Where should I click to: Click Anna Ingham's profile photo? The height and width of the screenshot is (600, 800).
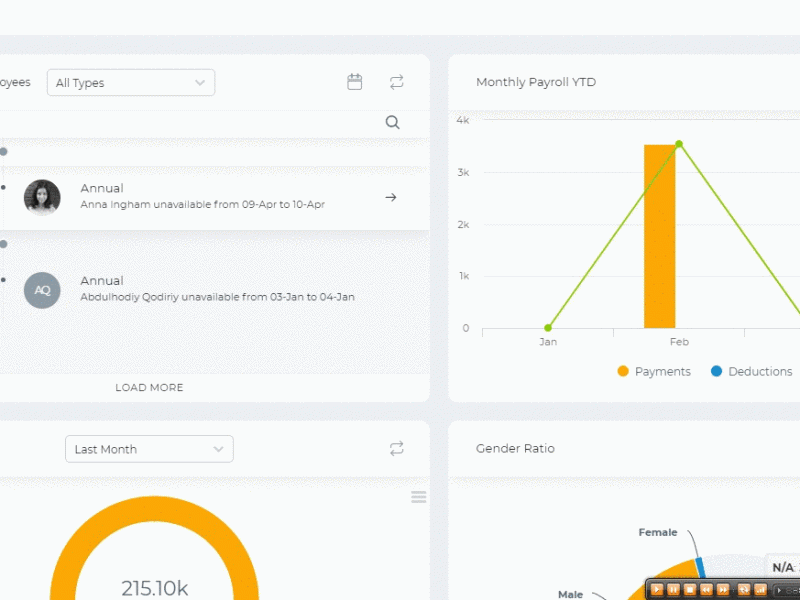[x=42, y=197]
